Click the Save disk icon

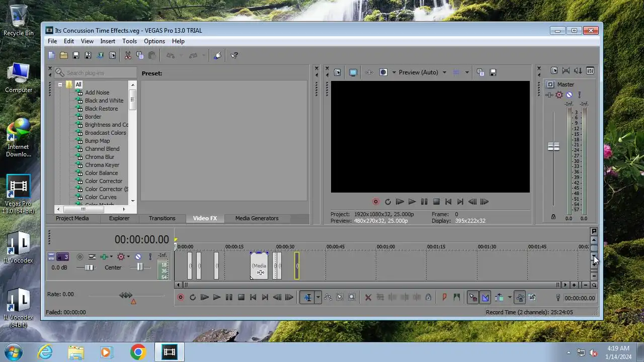[76, 55]
